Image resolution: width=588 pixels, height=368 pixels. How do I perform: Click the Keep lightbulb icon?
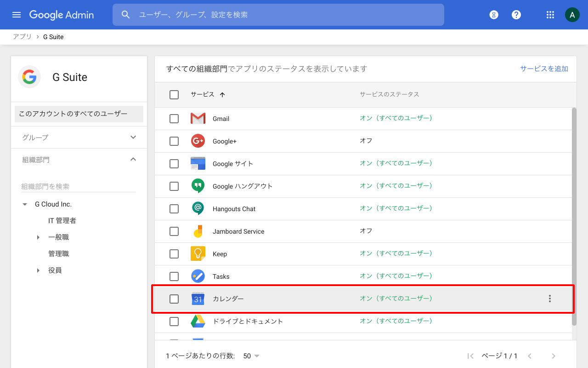coord(198,253)
